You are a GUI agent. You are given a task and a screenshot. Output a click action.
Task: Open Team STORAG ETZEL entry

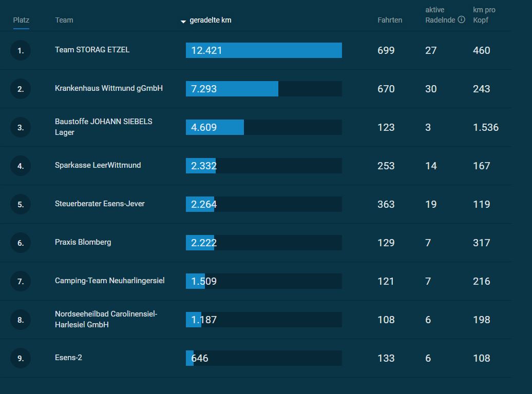pos(92,50)
